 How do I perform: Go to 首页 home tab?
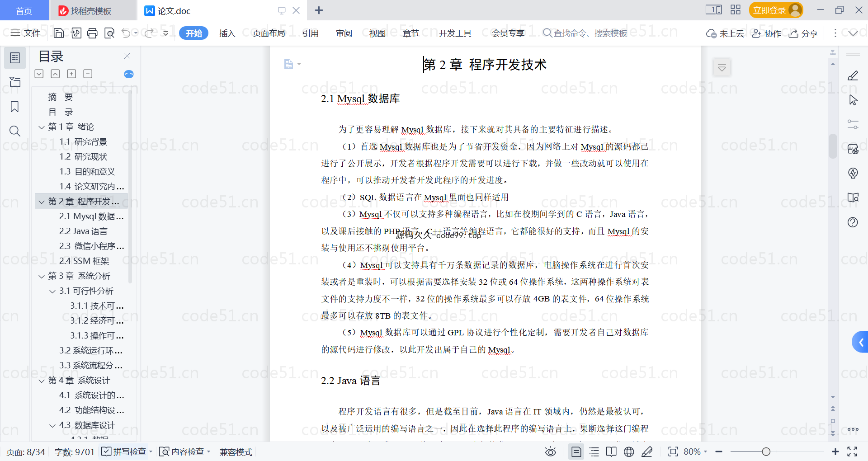[24, 11]
